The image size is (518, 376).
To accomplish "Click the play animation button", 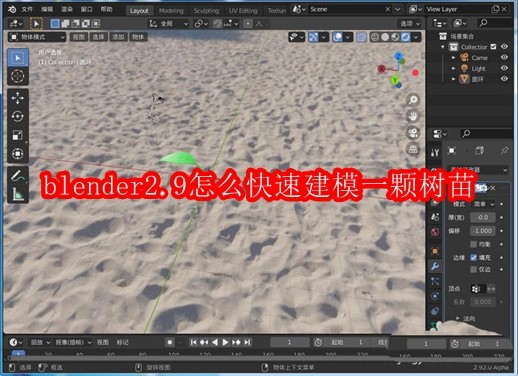I will (x=225, y=342).
